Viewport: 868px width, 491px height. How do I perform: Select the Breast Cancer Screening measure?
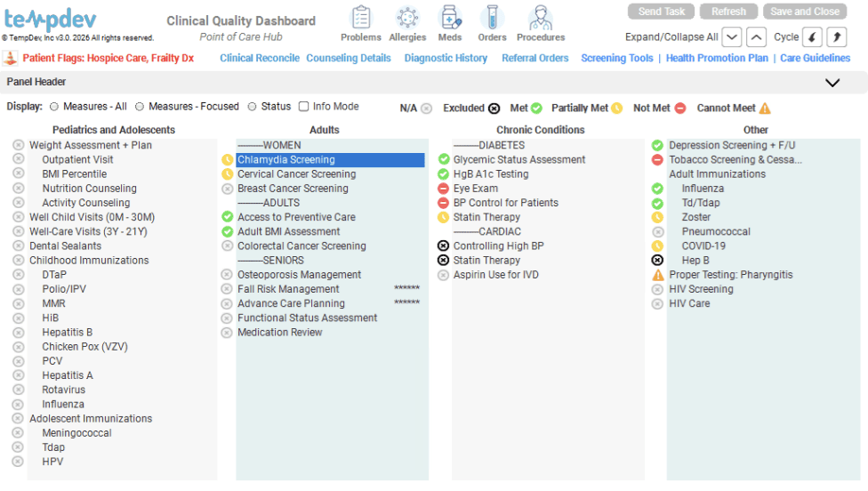point(293,189)
